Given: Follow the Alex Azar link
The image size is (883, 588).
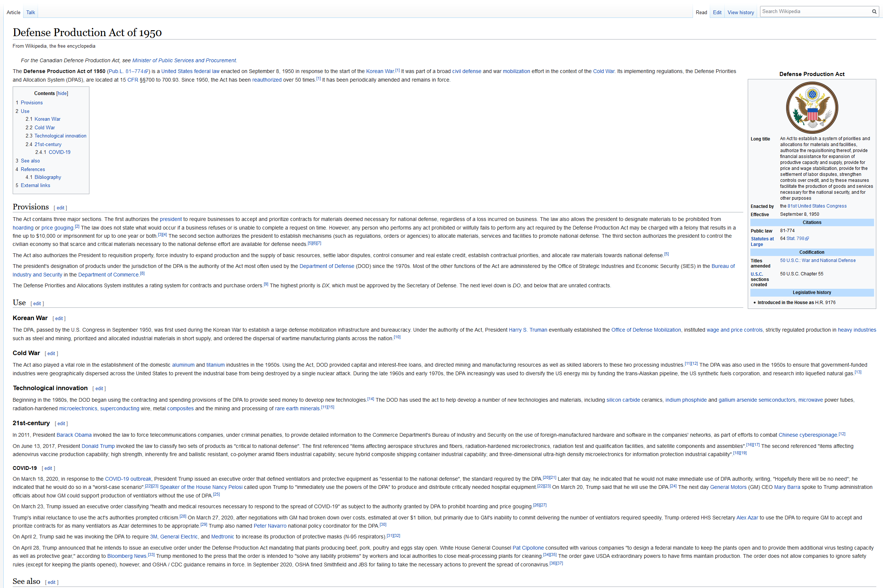Looking at the screenshot, I should click(747, 518).
